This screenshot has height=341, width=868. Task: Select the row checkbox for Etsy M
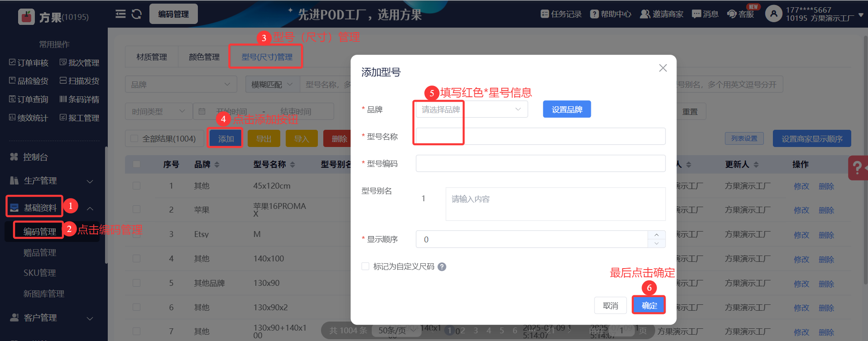(136, 234)
